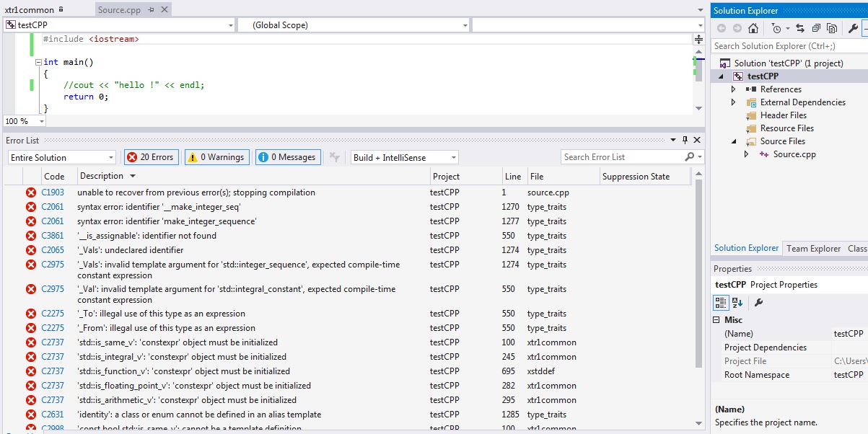Click the Show All Files icon
Image resolution: width=868 pixels, height=434 pixels.
[x=832, y=28]
